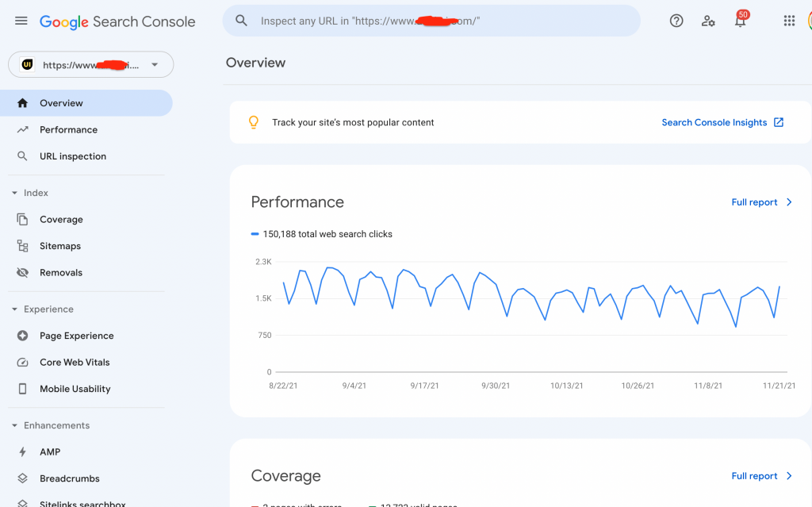Select Overview in the sidebar
The width and height of the screenshot is (812, 507).
86,102
